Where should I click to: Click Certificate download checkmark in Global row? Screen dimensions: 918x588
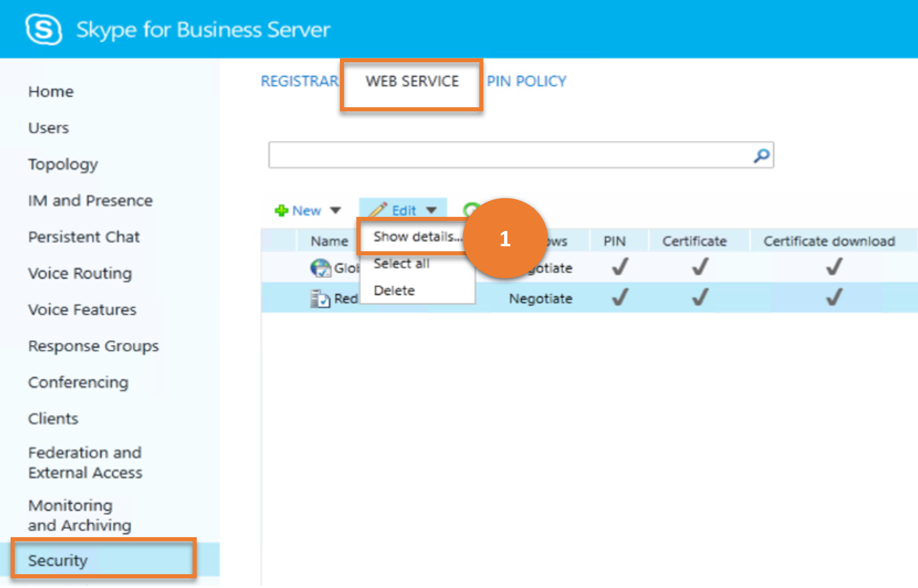pos(834,267)
